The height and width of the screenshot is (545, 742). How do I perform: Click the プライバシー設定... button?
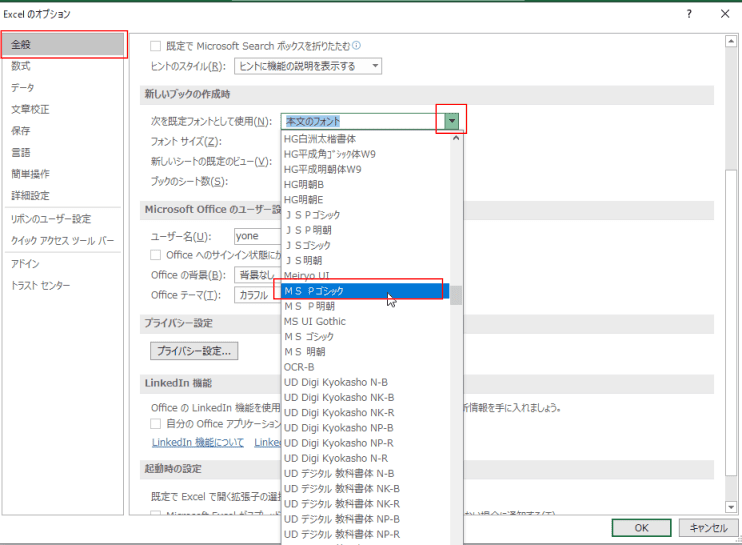pyautogui.click(x=194, y=351)
